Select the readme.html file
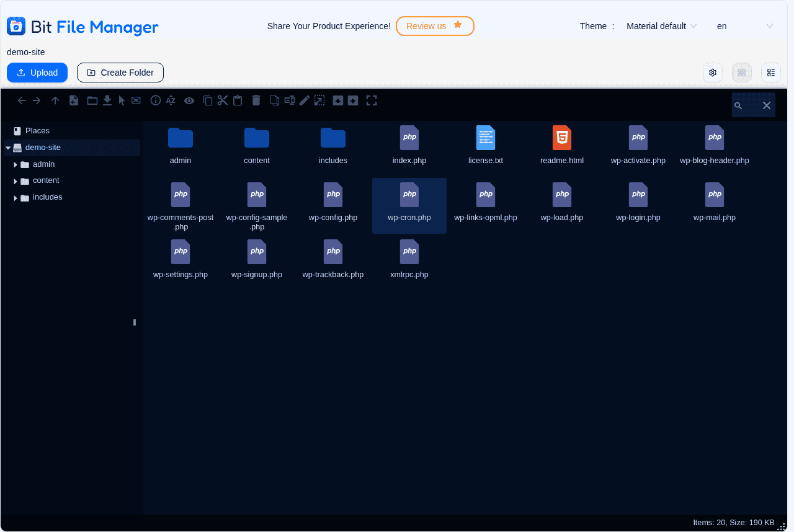 pos(562,146)
